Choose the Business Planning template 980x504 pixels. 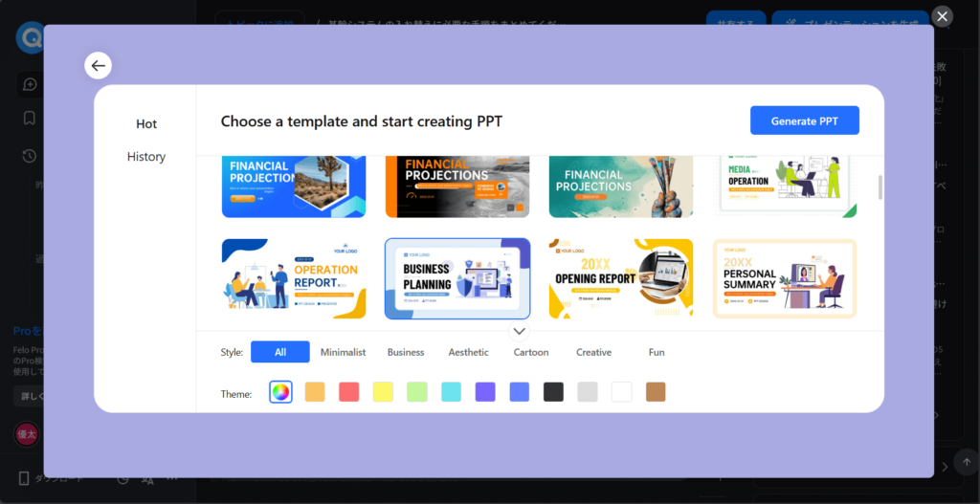pos(457,278)
